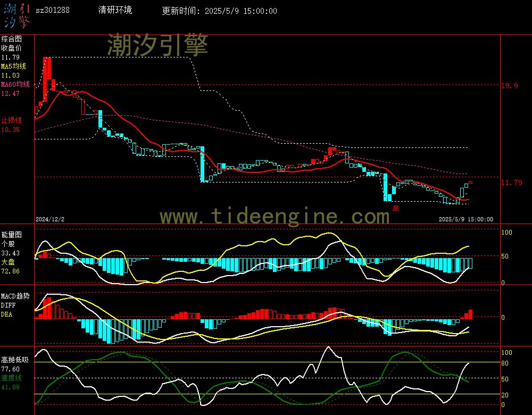Click the 0 axis label of the MACD panel
532x415 pixels.
click(503, 317)
